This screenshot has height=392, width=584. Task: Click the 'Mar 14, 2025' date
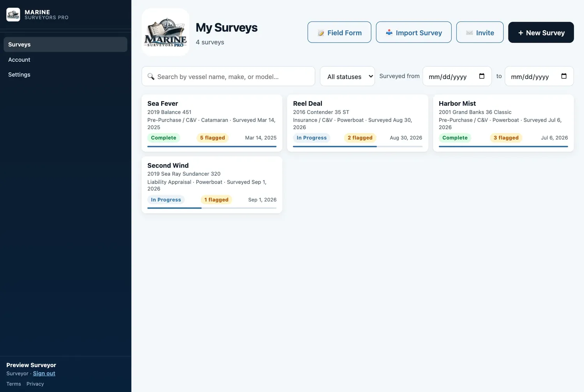261,138
